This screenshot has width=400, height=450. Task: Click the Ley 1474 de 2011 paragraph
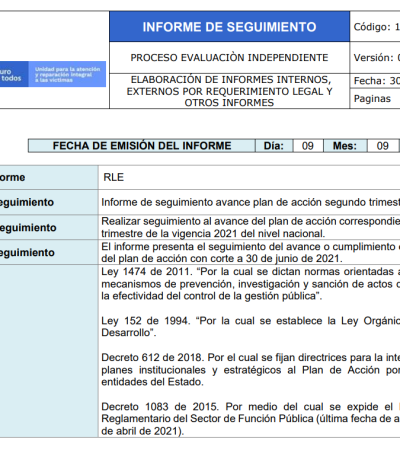(250, 284)
